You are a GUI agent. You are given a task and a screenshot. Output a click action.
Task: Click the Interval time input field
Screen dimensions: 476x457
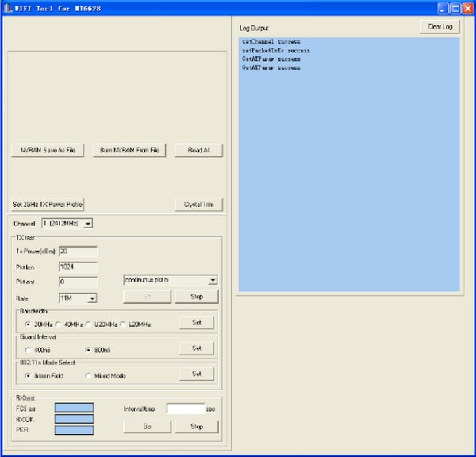(186, 409)
